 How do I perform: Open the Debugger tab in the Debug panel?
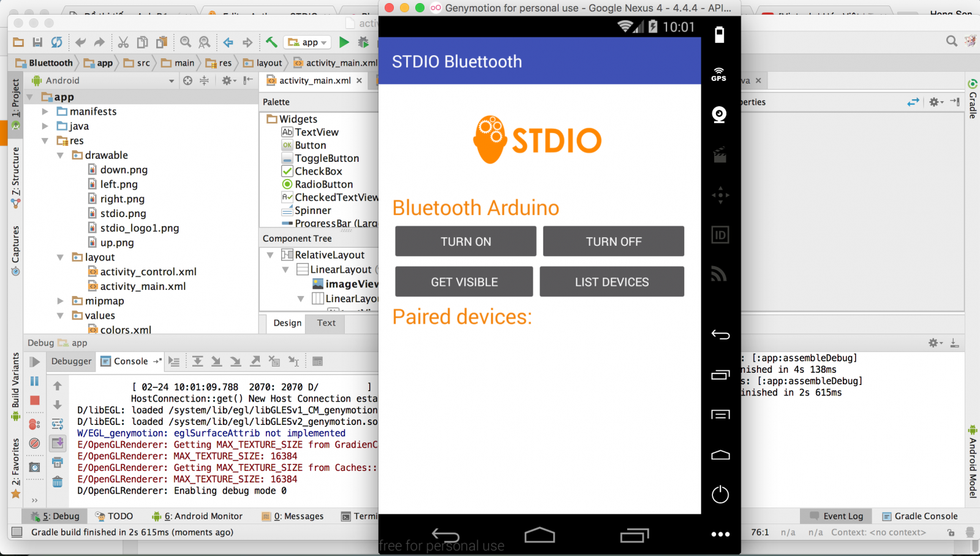tap(71, 361)
